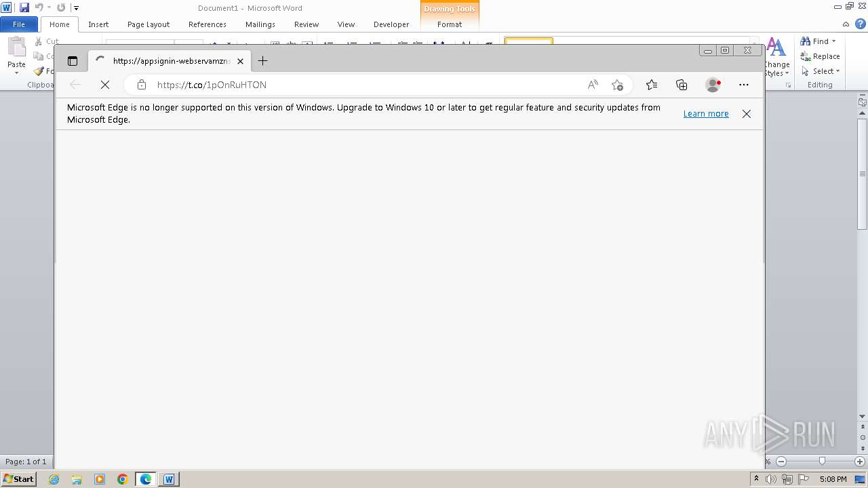Open Windows Explorer folder from the taskbar

click(x=77, y=479)
